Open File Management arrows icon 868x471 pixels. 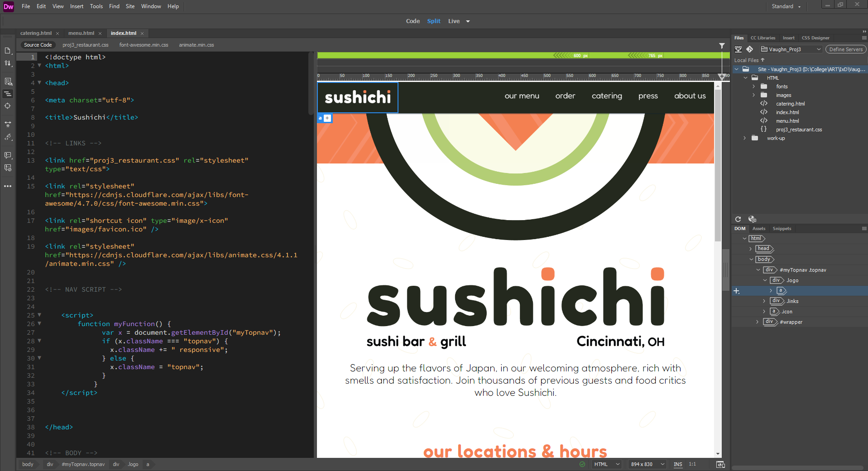tap(8, 63)
